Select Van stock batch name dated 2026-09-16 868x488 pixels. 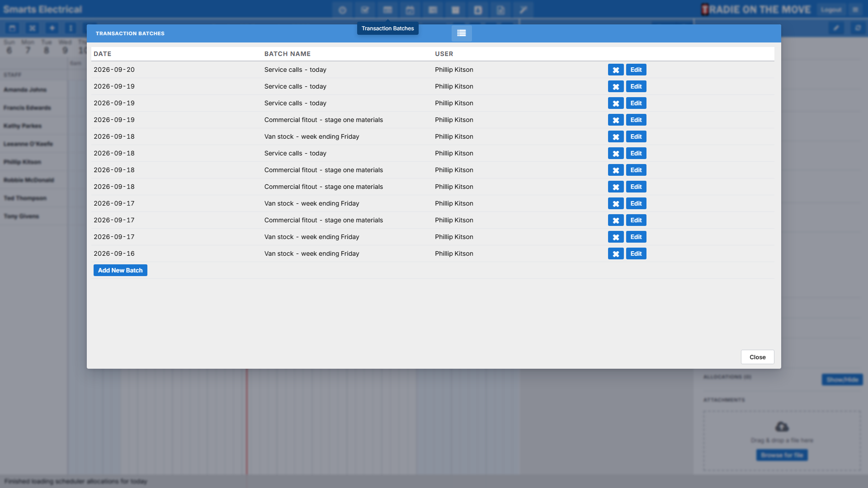pyautogui.click(x=312, y=253)
